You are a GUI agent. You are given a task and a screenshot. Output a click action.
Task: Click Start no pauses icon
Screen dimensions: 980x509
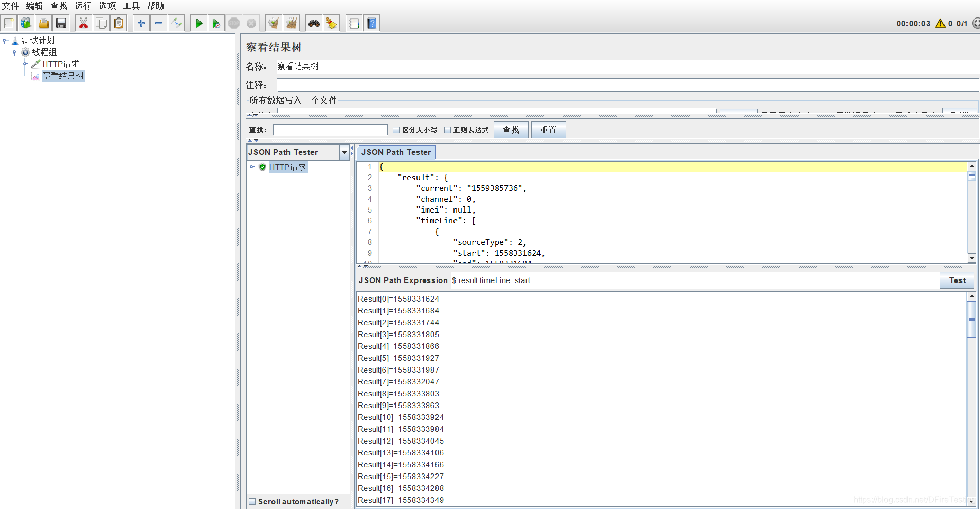tap(216, 23)
